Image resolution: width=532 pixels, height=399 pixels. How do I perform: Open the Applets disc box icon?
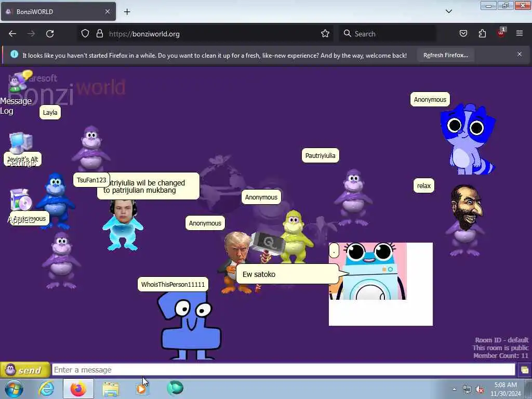[20, 200]
